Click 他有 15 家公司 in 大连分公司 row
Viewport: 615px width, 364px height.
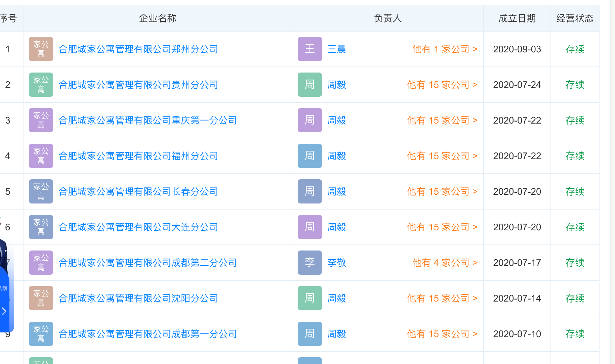[442, 227]
